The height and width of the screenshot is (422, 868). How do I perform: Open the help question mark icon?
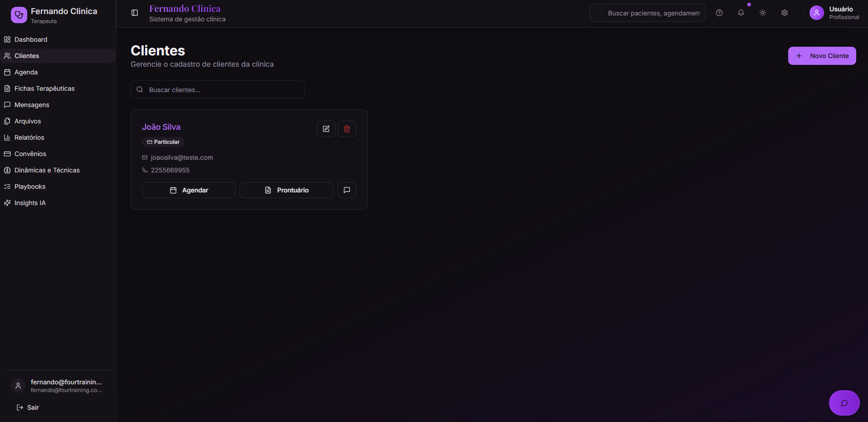(719, 13)
